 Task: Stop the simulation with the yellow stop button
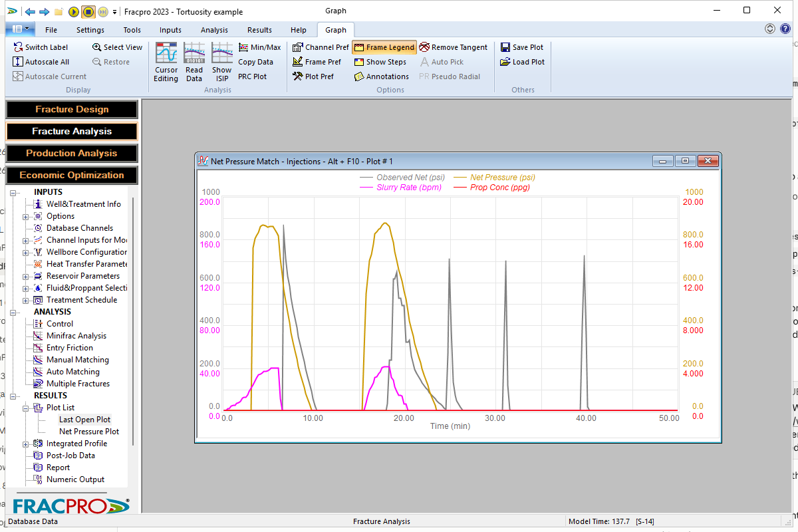pyautogui.click(x=88, y=11)
